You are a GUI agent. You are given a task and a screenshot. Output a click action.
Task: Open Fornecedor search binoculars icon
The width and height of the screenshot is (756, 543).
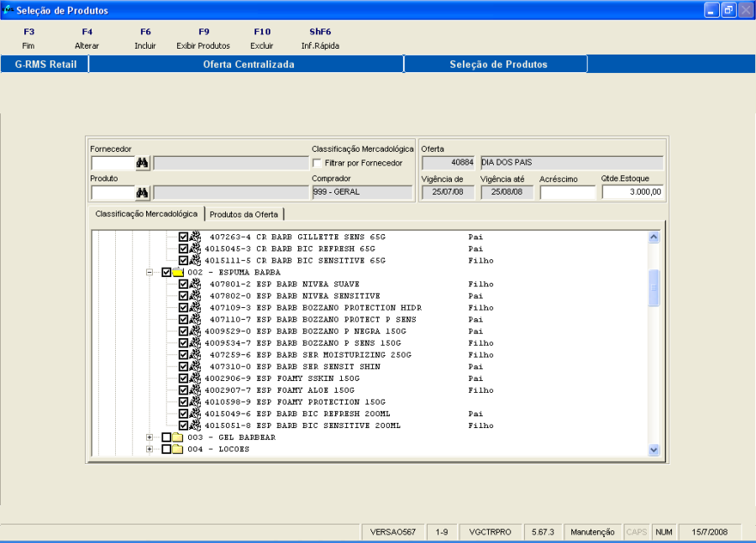click(x=142, y=163)
